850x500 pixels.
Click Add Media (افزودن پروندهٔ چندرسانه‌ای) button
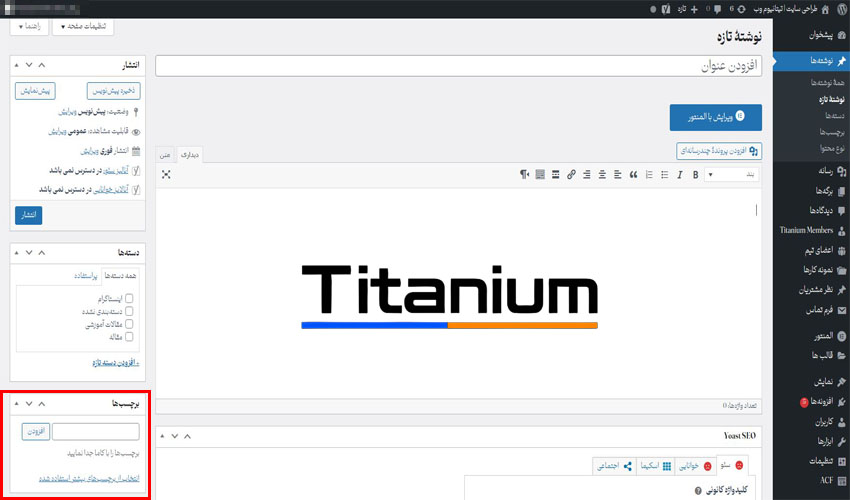(x=719, y=151)
